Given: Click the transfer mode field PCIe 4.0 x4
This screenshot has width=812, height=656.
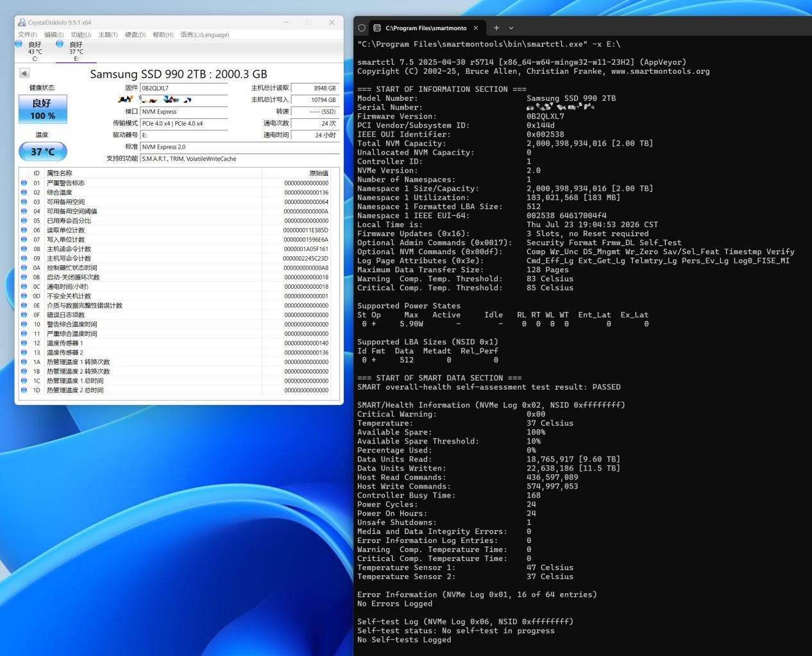Looking at the screenshot, I should [183, 123].
